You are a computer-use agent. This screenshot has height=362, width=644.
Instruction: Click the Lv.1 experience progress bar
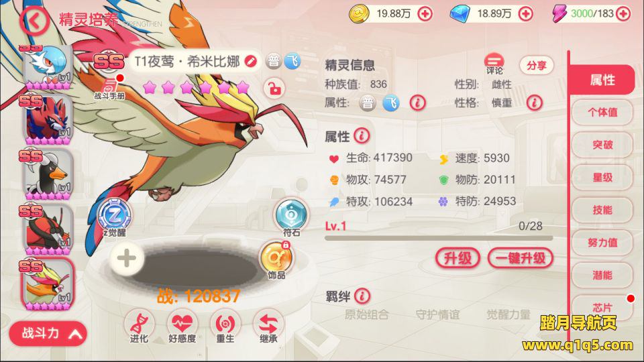439,237
